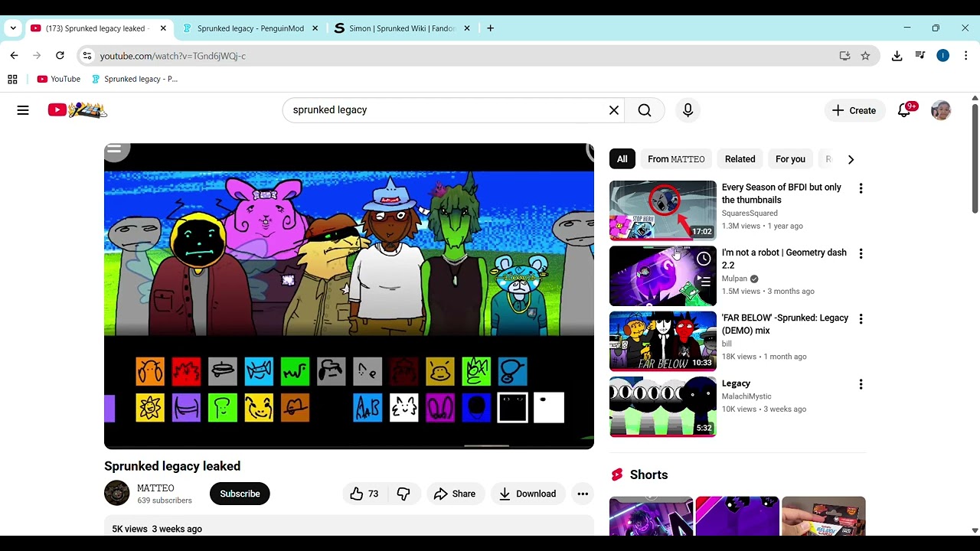Close the PenguinMod tab
The image size is (980, 551).
(x=315, y=28)
